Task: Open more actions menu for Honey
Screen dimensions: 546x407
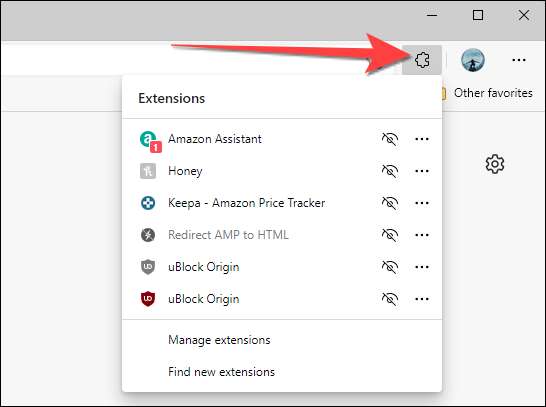Action: [422, 171]
